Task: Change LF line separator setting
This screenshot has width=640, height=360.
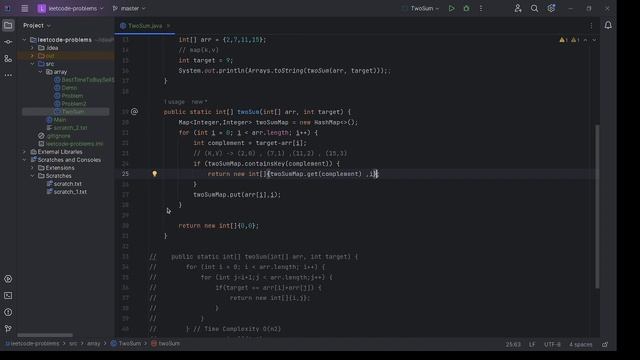Action: 532,344
